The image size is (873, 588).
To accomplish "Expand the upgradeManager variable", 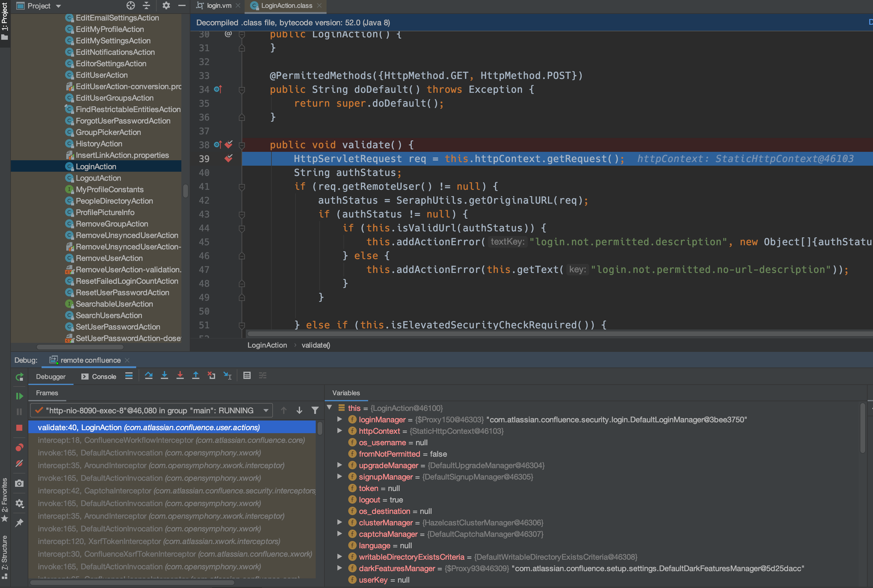I will point(339,465).
